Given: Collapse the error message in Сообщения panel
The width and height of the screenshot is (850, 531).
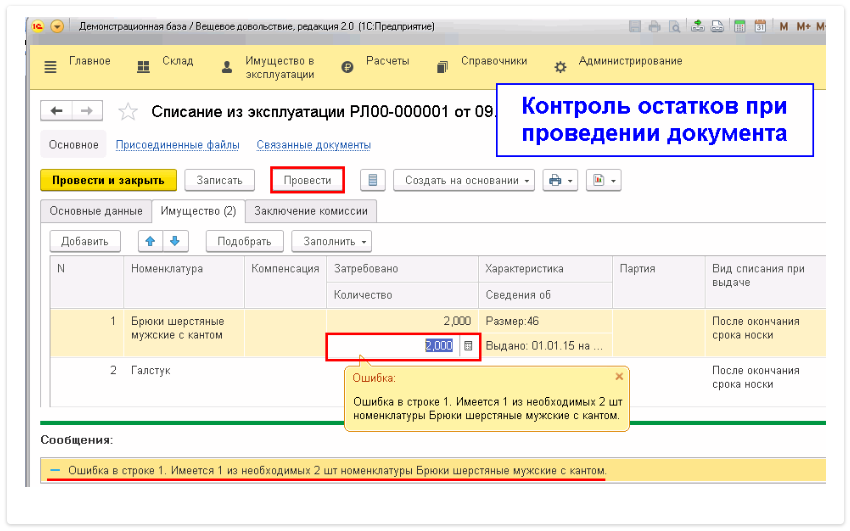Looking at the screenshot, I should [x=55, y=470].
